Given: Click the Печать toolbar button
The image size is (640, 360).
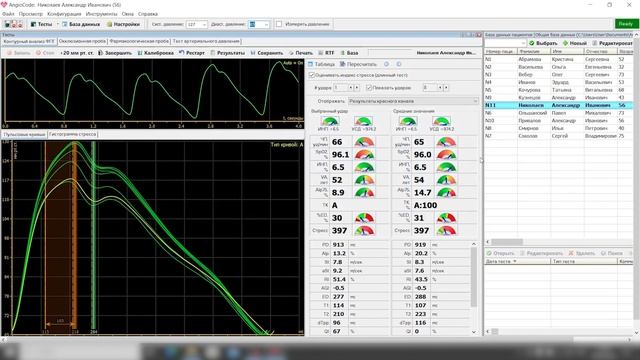Looking at the screenshot, I should click(301, 53).
